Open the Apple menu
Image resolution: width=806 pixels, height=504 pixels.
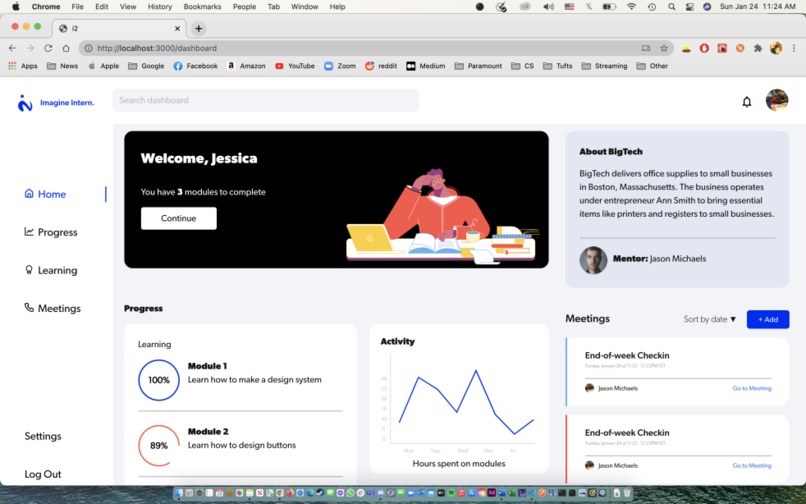[x=16, y=7]
